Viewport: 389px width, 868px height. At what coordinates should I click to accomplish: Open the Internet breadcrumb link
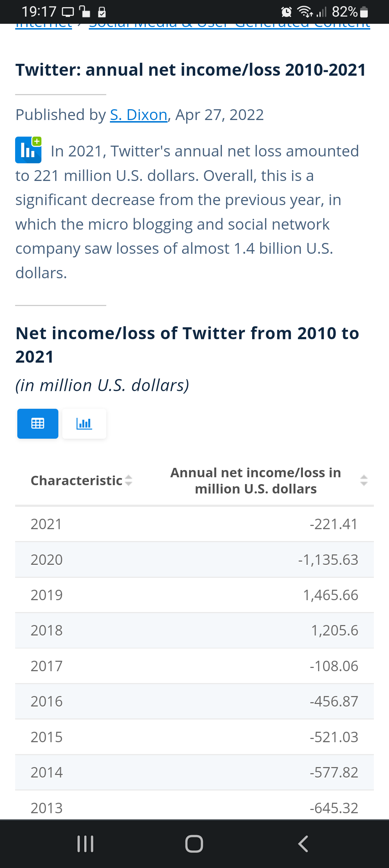point(44,25)
